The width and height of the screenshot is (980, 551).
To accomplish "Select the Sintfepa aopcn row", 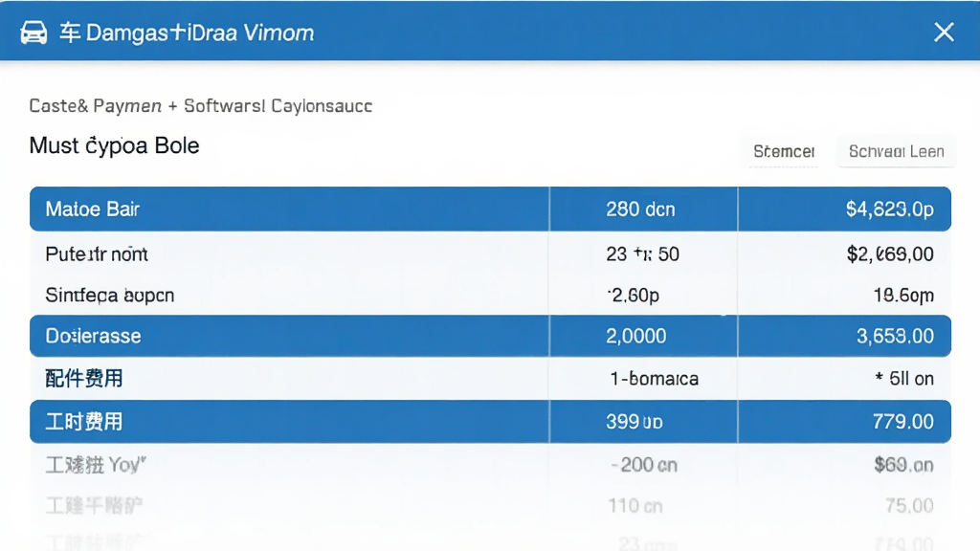I will [x=490, y=295].
